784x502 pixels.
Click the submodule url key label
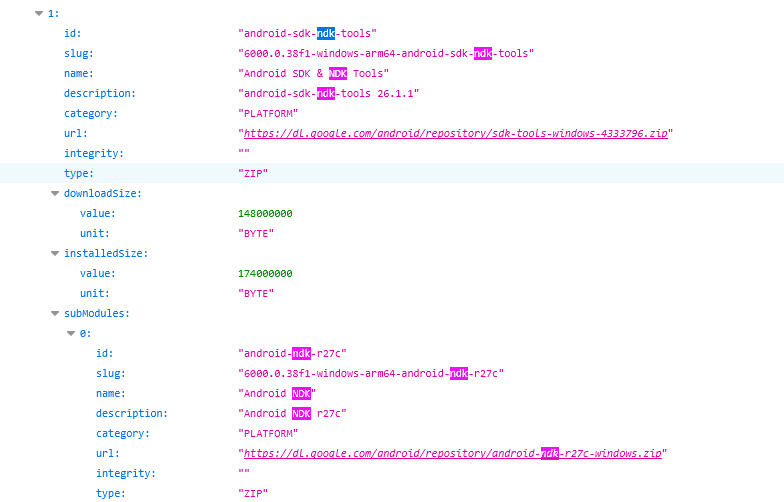[x=108, y=454]
